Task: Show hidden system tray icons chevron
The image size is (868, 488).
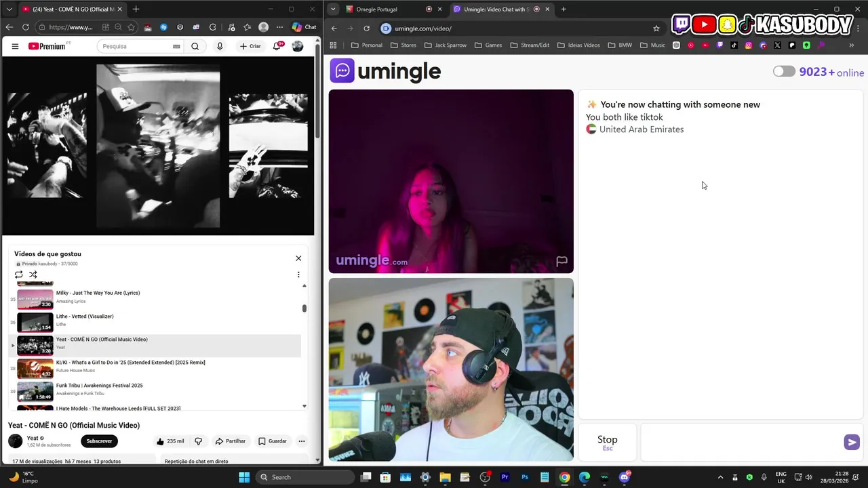Action: 720,477
